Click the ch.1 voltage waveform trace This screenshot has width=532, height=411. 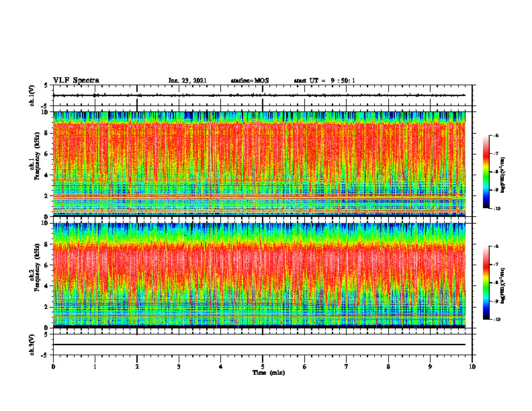tap(259, 95)
